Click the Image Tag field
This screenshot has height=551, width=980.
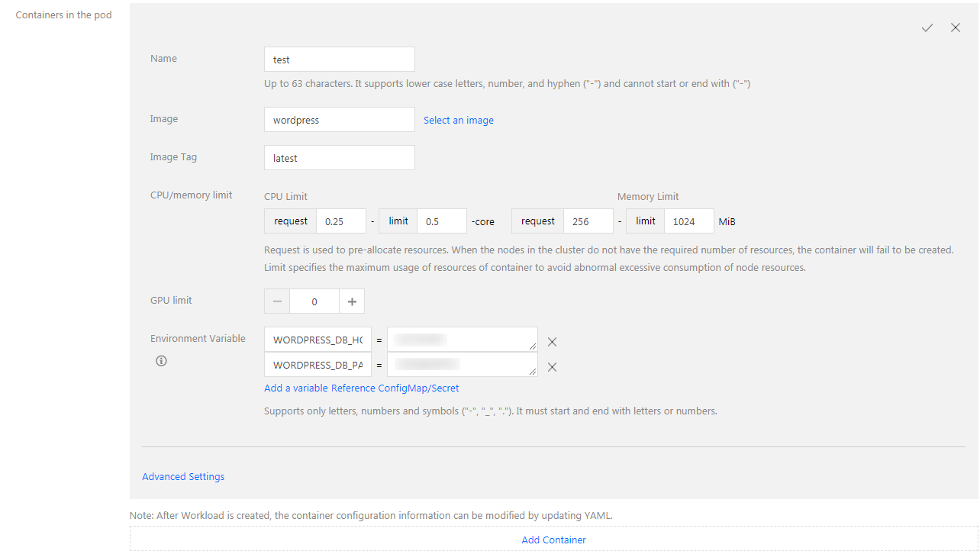click(339, 158)
